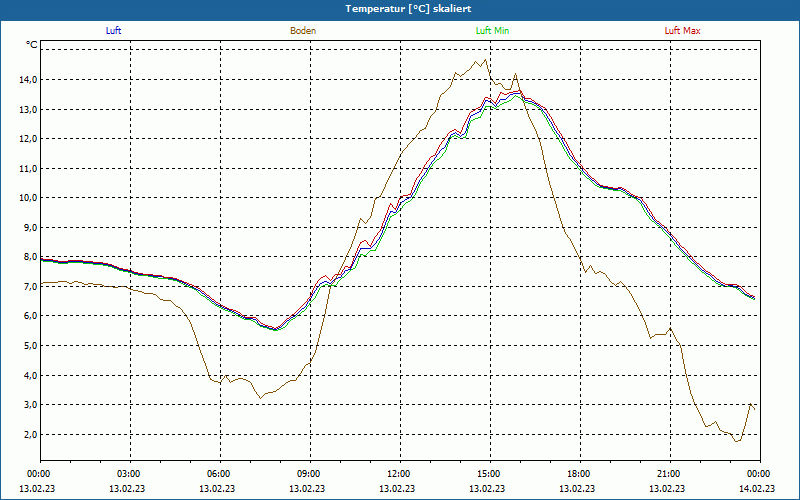This screenshot has height=500, width=800.
Task: Click the 3,0 y-axis value
Action: [x=31, y=405]
